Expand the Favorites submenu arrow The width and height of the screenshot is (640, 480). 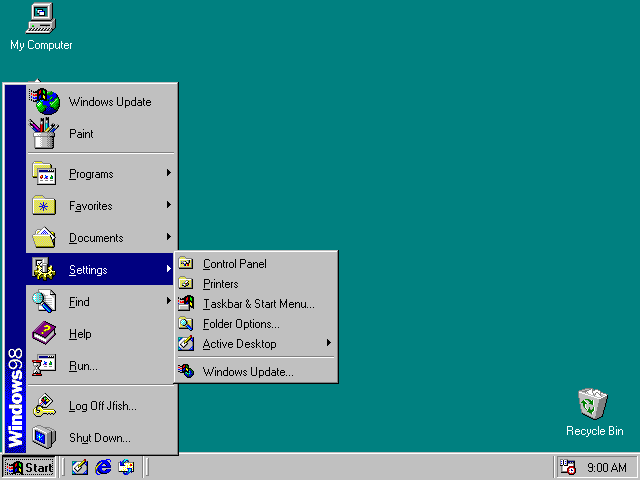point(169,205)
